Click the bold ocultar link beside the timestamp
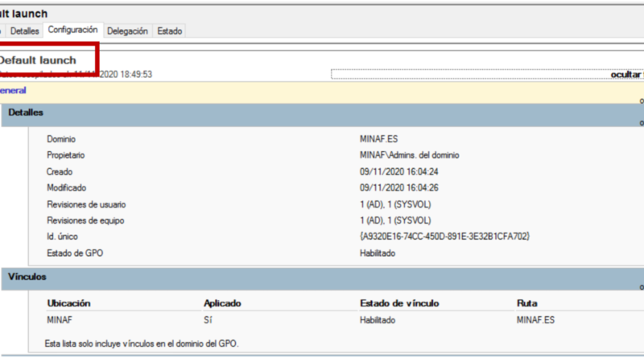Image resolution: width=644 pixels, height=358 pixels. (x=627, y=74)
